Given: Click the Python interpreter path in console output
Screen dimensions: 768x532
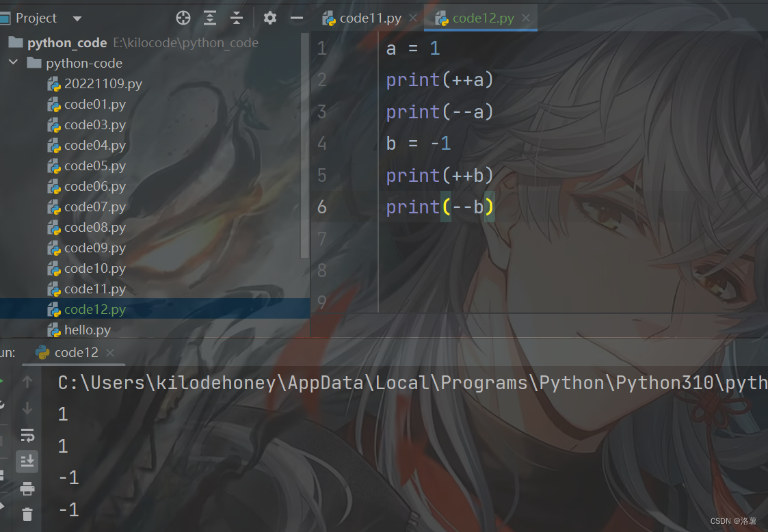Looking at the screenshot, I should tap(412, 383).
